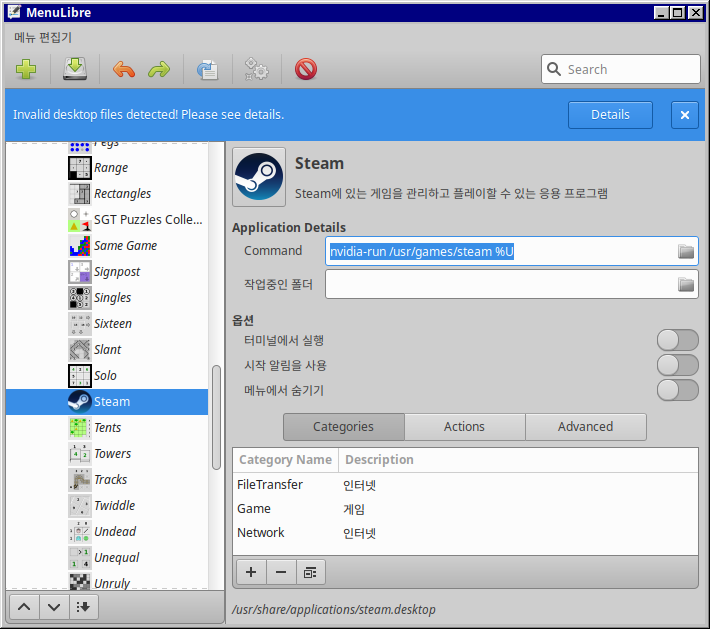
Task: Click the Description column header
Action: click(518, 460)
